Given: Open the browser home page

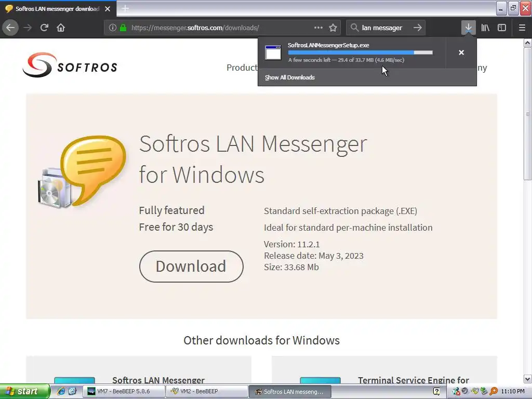Looking at the screenshot, I should pos(61,28).
